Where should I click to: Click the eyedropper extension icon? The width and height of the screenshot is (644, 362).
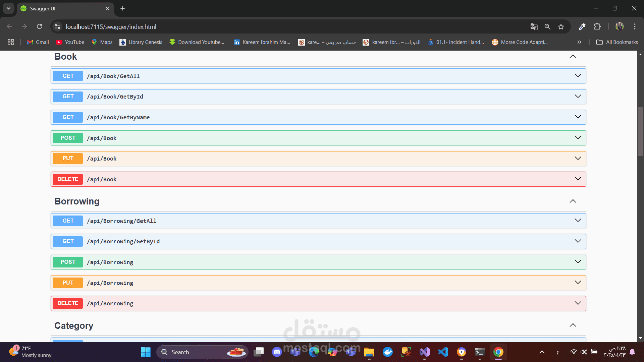tap(582, 26)
